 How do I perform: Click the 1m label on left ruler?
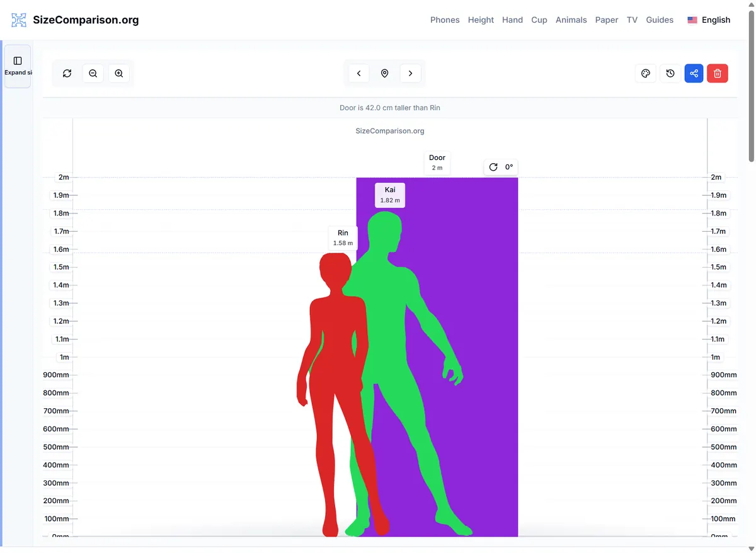pos(64,357)
